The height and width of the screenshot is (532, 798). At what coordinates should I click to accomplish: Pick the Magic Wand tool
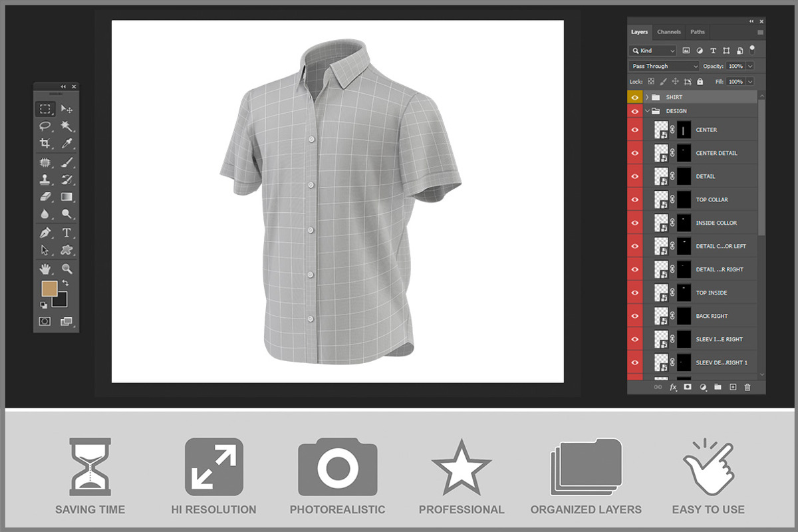click(66, 126)
